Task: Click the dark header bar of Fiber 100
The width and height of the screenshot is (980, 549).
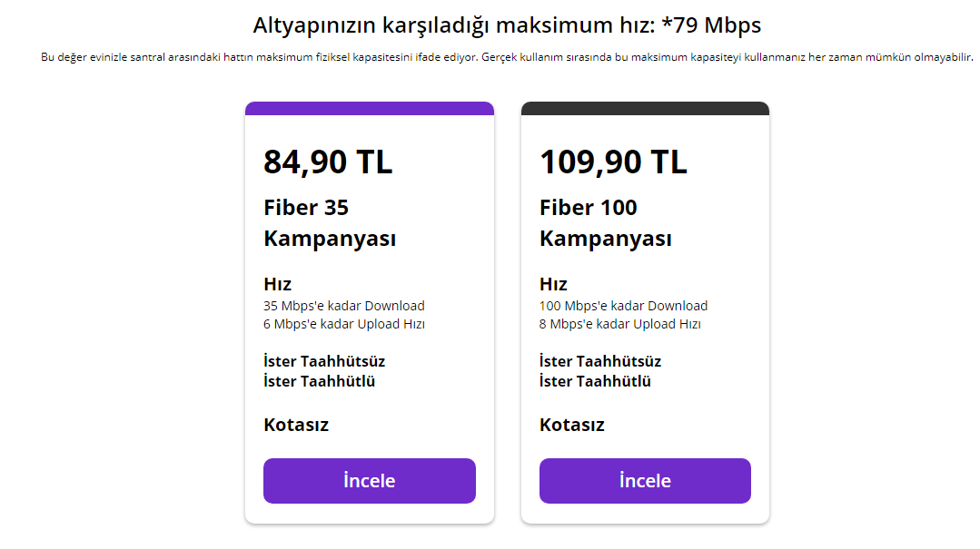Action: [645, 107]
